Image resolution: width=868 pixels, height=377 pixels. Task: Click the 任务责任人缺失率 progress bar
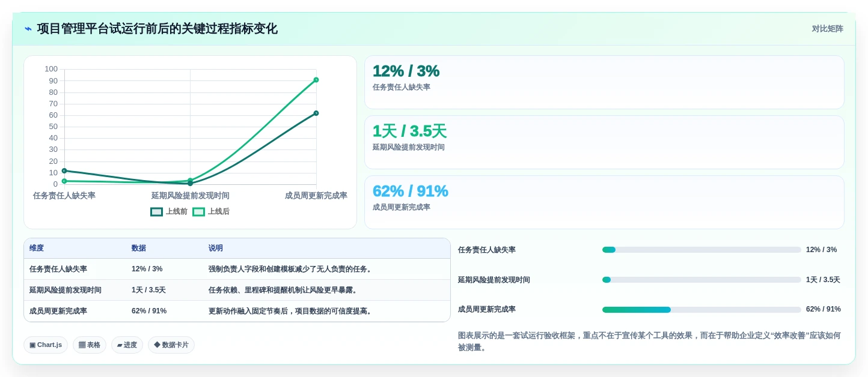(x=701, y=250)
